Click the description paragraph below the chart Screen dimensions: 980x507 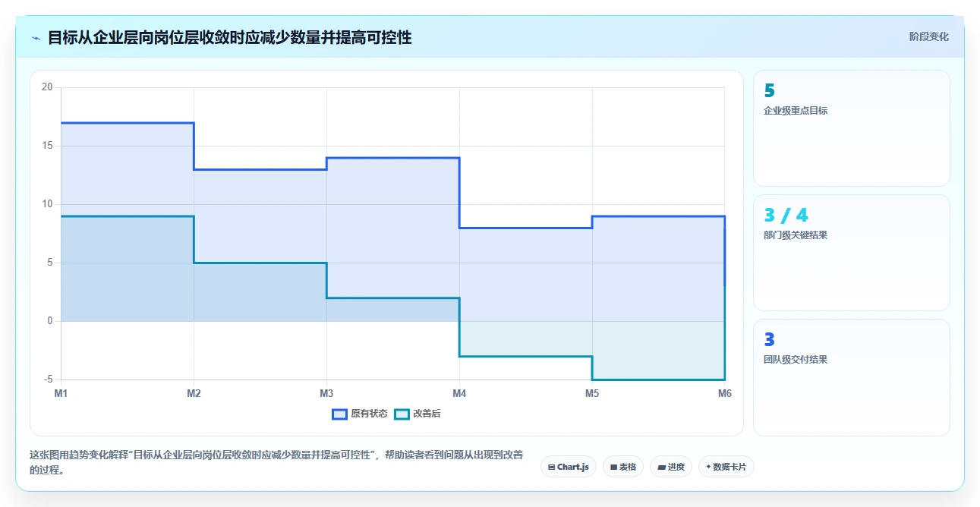tap(276, 462)
